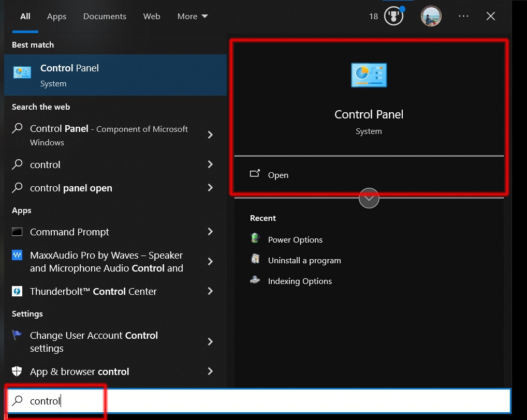Click the Uninstall a program icon
The width and height of the screenshot is (527, 420).
[x=255, y=259]
